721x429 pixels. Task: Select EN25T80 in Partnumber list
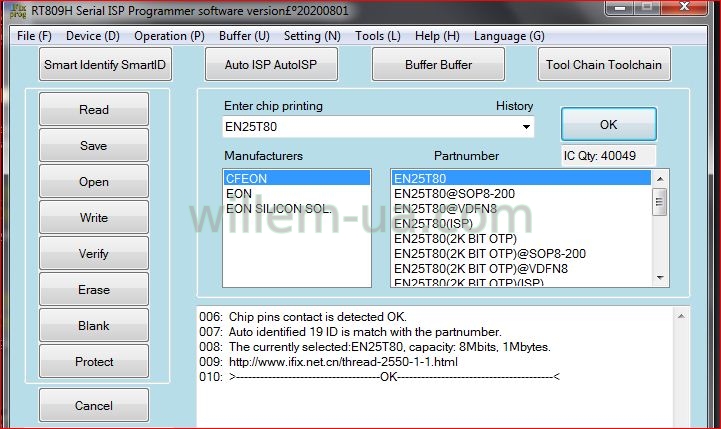521,178
